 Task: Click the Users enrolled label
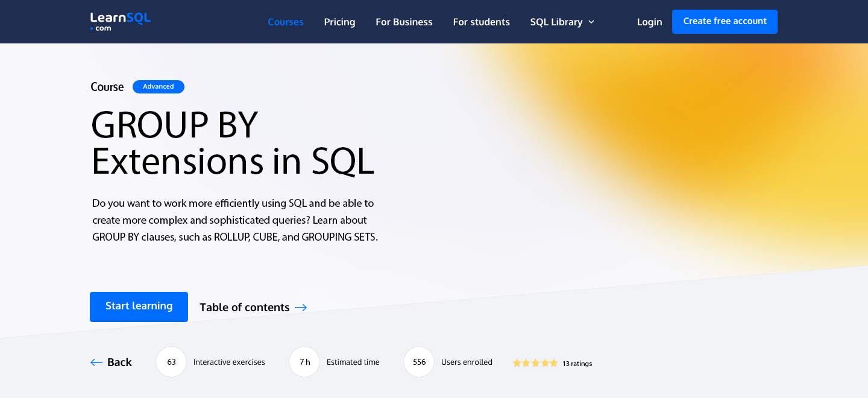[467, 362]
